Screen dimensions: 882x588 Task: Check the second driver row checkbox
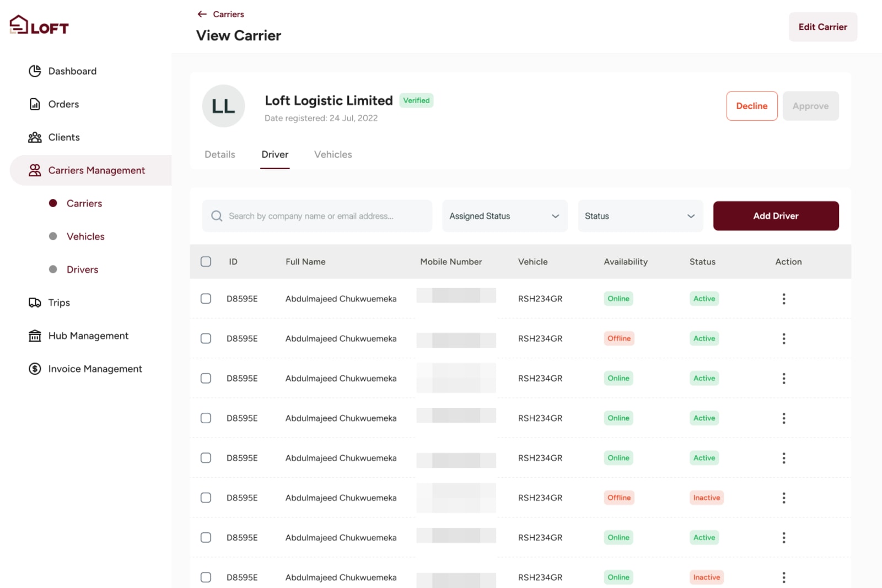[206, 338]
